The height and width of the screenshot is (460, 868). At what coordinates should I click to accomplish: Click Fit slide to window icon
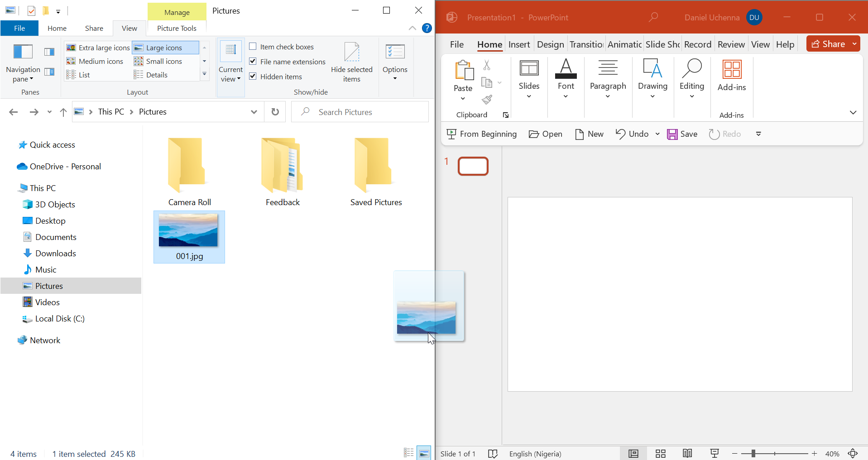coord(853,454)
